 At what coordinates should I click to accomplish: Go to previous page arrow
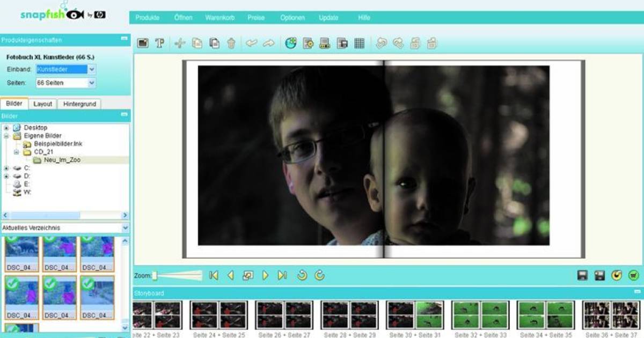(x=230, y=275)
